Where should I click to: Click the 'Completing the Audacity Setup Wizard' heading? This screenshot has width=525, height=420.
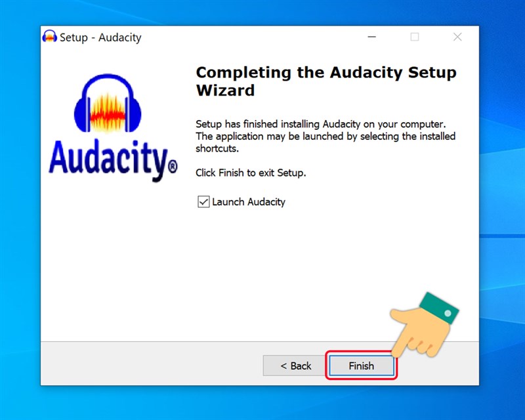(x=326, y=81)
